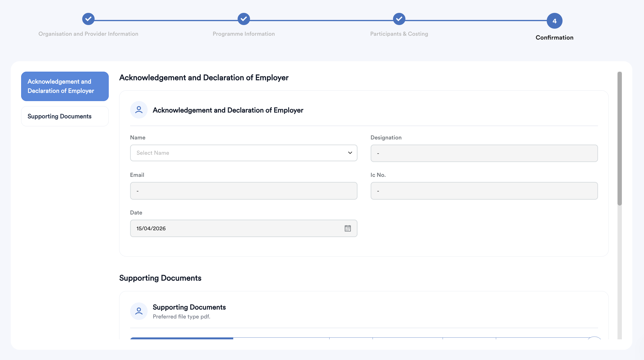Click the chevron arrow in Name dropdown
This screenshot has width=644, height=360.
pos(350,153)
